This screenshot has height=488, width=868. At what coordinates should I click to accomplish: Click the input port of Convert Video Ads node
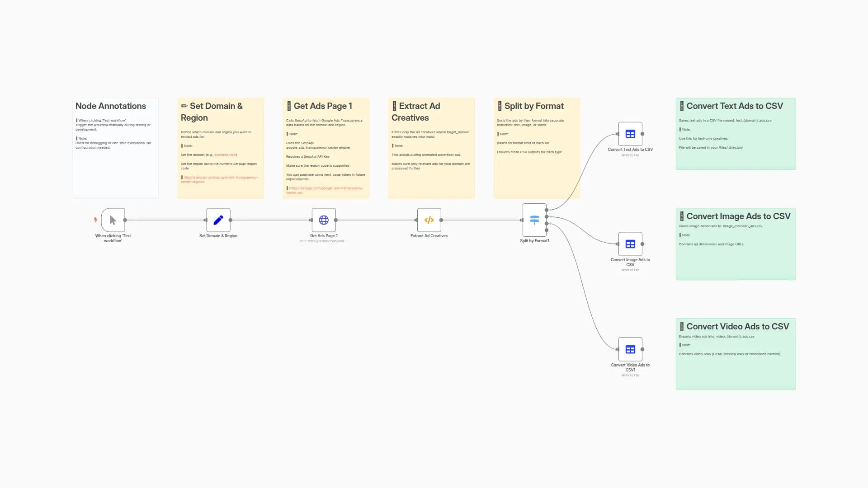618,349
